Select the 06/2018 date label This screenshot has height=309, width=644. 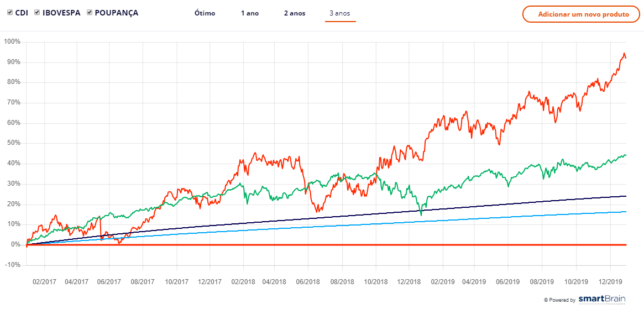pos(308,281)
